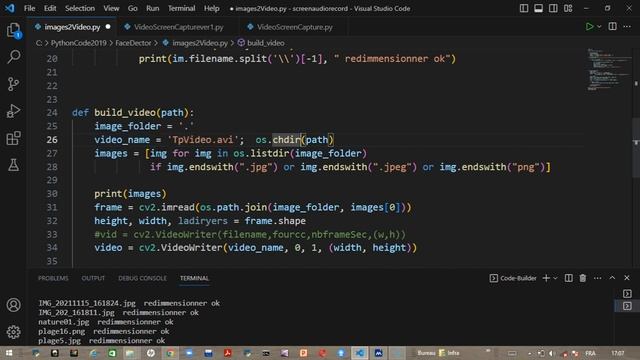The height and width of the screenshot is (360, 640).
Task: Open the Run and Debug view
Action: [x=13, y=111]
